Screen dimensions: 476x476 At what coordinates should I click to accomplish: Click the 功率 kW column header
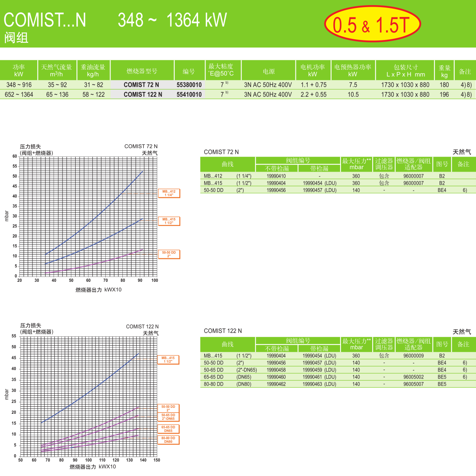[x=19, y=71]
